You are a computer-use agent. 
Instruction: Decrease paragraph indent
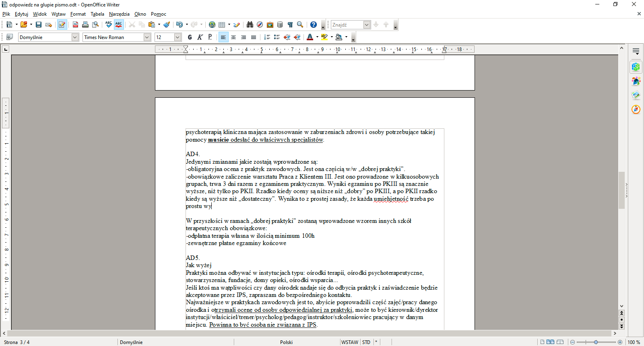coord(287,37)
